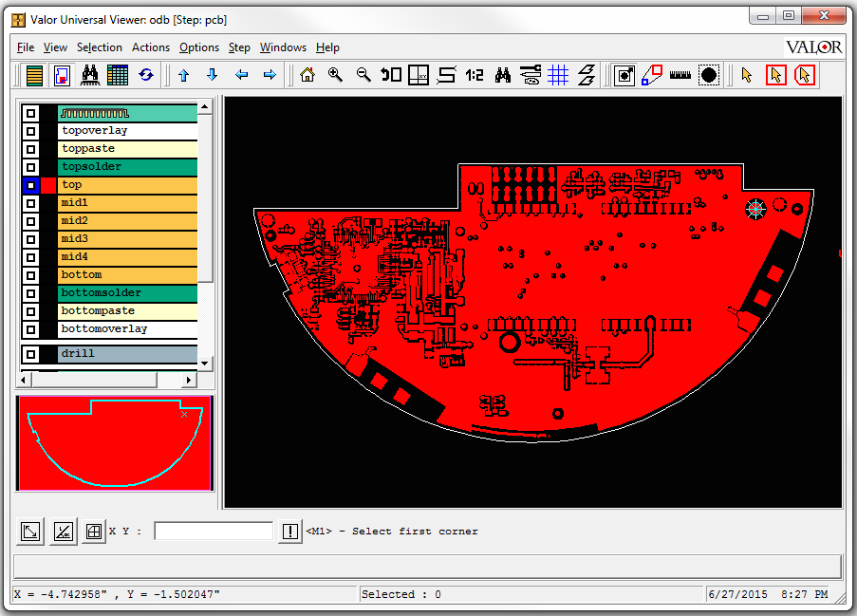Click the layer list scroll left arrow
The width and height of the screenshot is (857, 616).
tap(24, 380)
